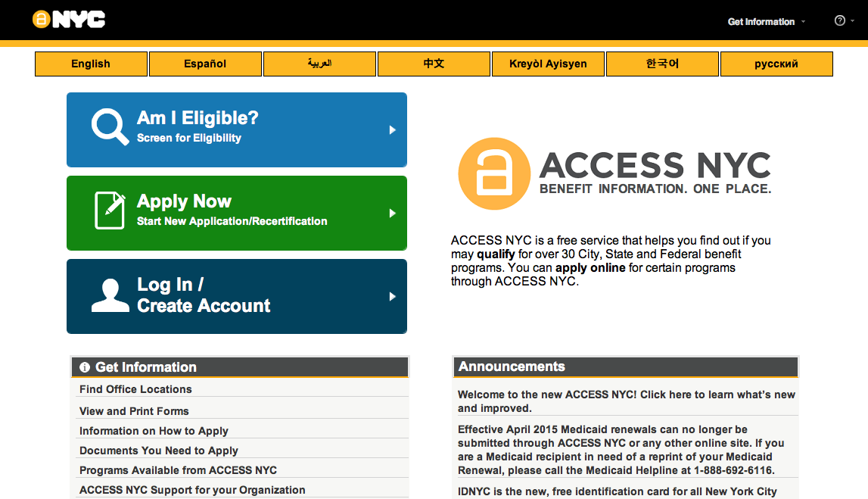The width and height of the screenshot is (868, 499).
Task: Select the Kreyòl Ayisyen language tab
Action: point(549,64)
